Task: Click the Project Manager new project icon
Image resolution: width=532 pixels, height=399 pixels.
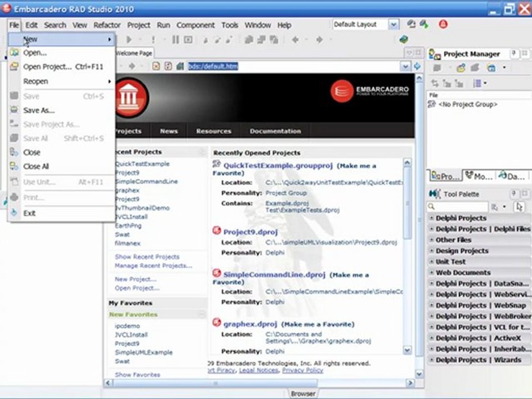Action: (x=461, y=68)
